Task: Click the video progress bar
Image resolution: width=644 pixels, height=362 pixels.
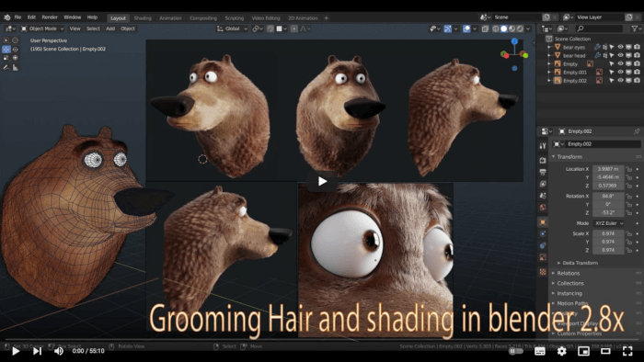Action: coord(322,340)
